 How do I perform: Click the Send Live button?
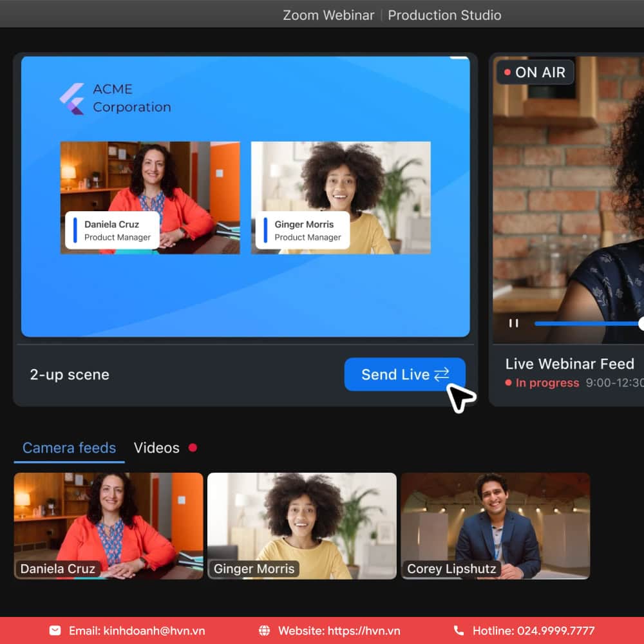click(404, 374)
